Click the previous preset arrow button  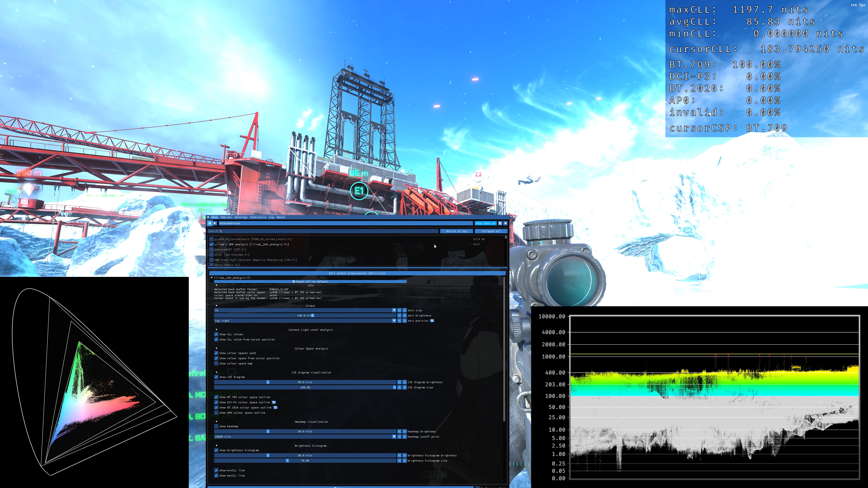(x=210, y=223)
